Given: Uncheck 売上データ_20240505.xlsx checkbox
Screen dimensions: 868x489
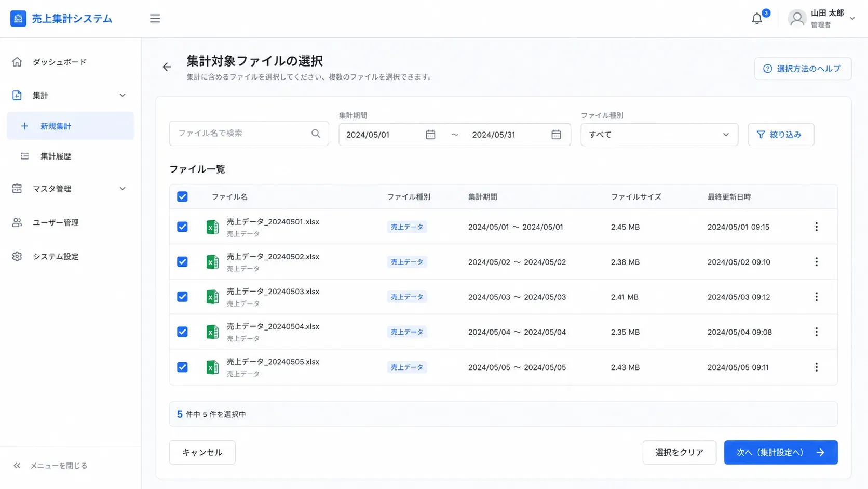Looking at the screenshot, I should pos(182,367).
